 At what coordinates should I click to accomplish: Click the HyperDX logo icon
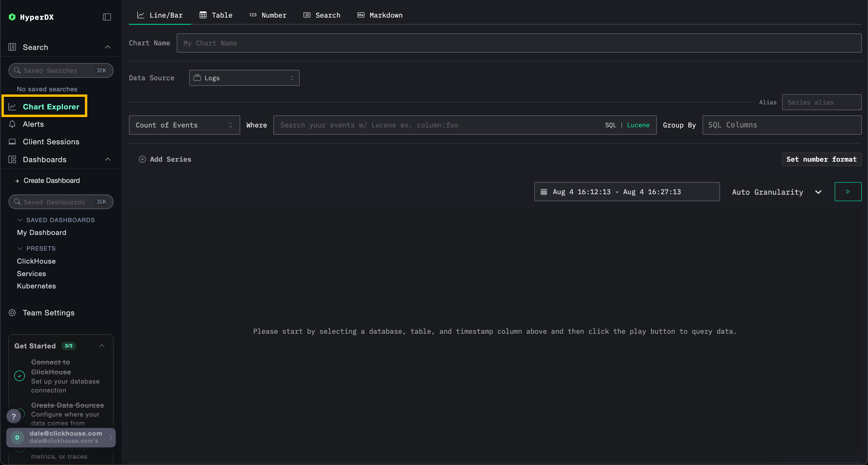click(x=12, y=17)
